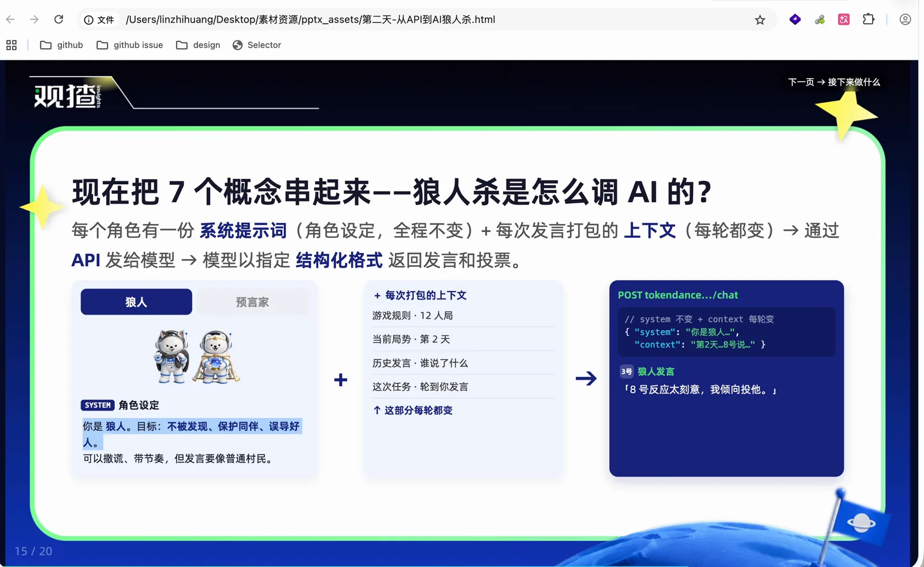The height and width of the screenshot is (567, 924).
Task: Click the bold API word in subtitle
Action: 86,260
